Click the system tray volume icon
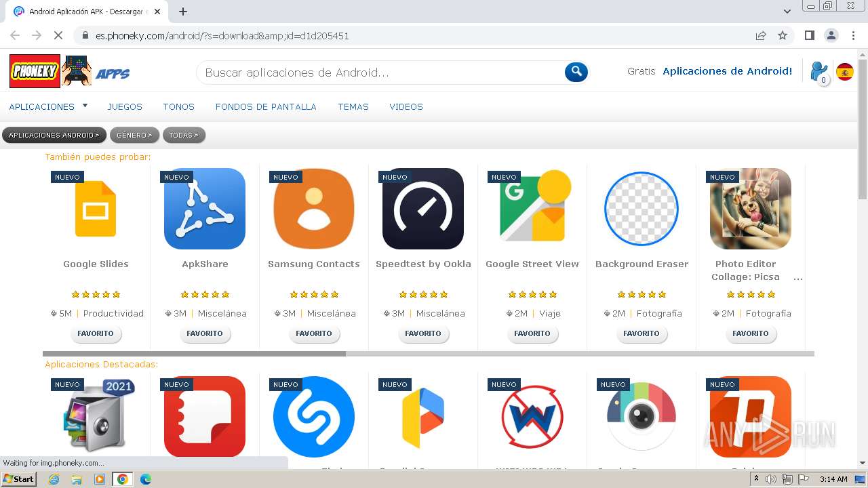The width and height of the screenshot is (868, 488). point(770,479)
